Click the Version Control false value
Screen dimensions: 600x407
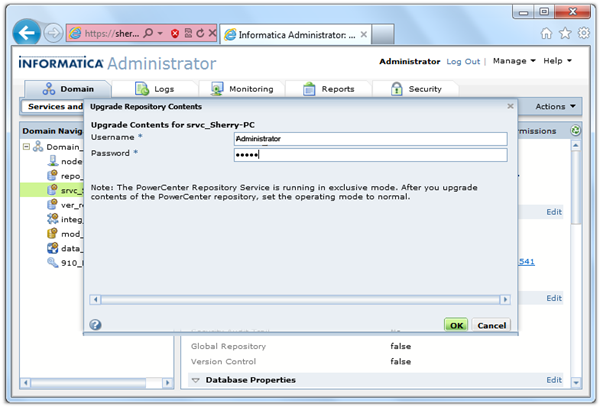pyautogui.click(x=401, y=361)
